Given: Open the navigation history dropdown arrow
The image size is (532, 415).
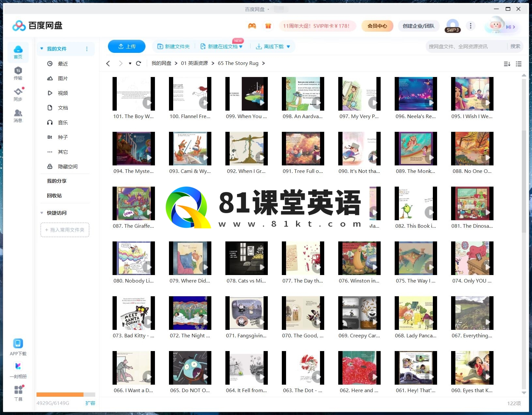Looking at the screenshot, I should tap(130, 63).
